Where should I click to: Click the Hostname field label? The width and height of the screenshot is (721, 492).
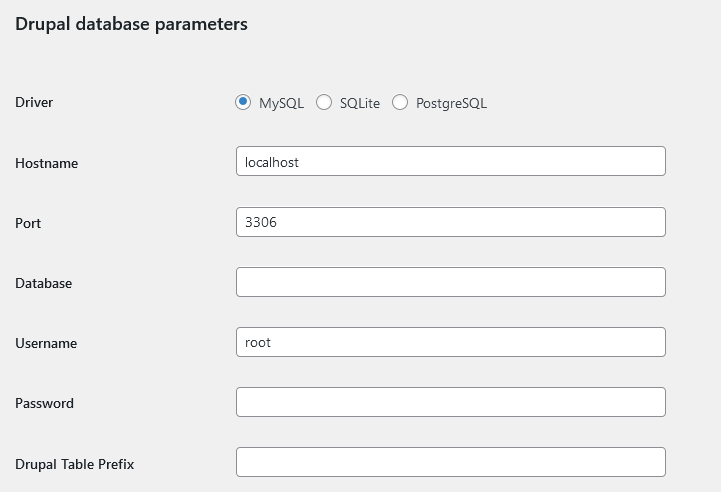click(x=46, y=163)
